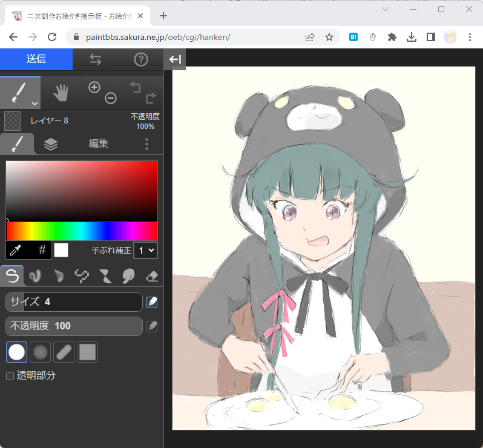Open the 手ぶれ補正 stabilizer dropdown
Screen dimensions: 483x448
coord(145,250)
